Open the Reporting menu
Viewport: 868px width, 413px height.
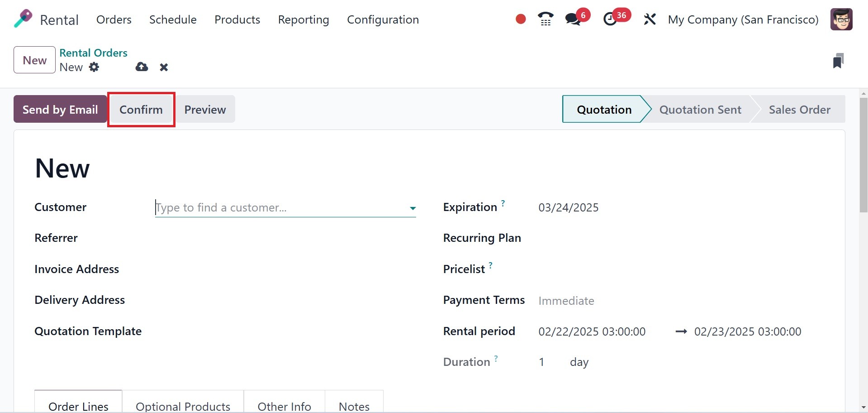click(303, 19)
